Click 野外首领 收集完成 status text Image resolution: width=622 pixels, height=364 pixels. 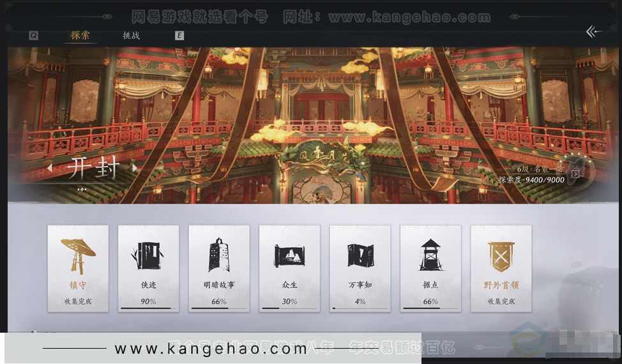[501, 301]
